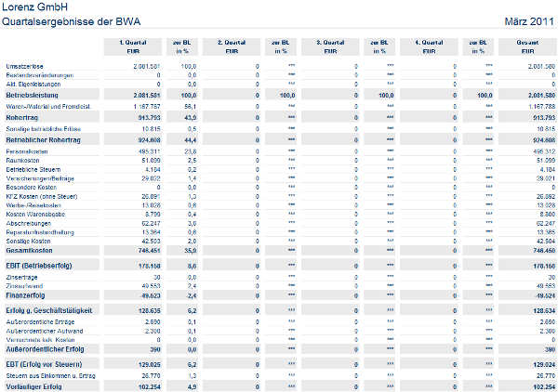Screen dimensions: 558x392
Task: Click Gesamt value 129.024 in EBT row
Action: 544,365
